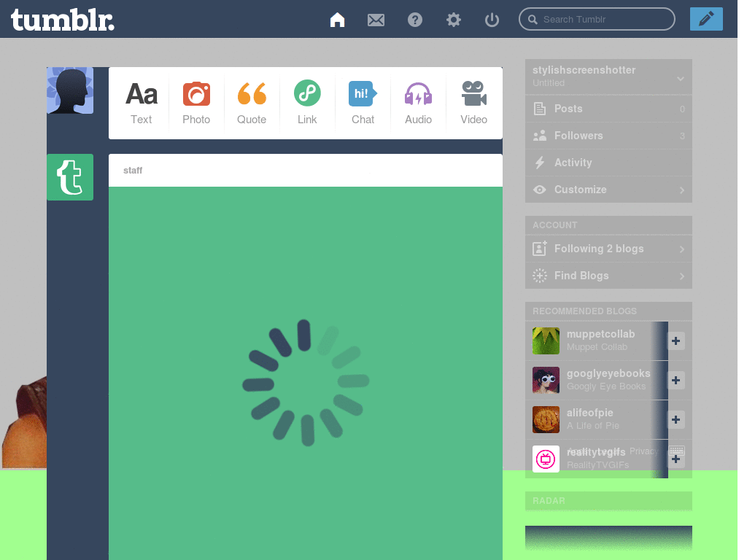
Task: Open Following 2 blogs
Action: [x=608, y=249]
